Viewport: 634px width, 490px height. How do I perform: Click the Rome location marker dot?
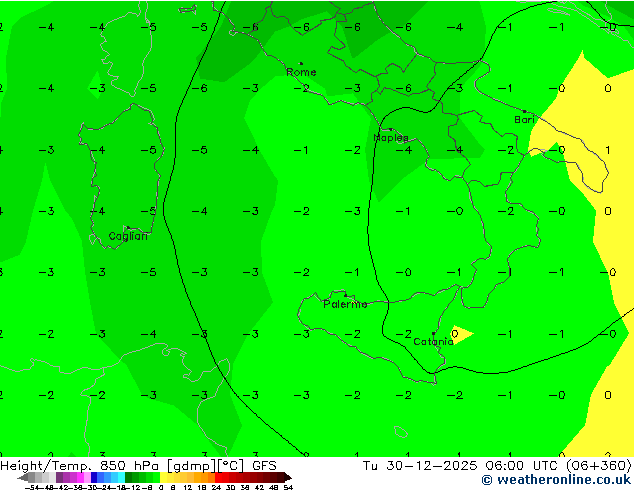pos(301,63)
